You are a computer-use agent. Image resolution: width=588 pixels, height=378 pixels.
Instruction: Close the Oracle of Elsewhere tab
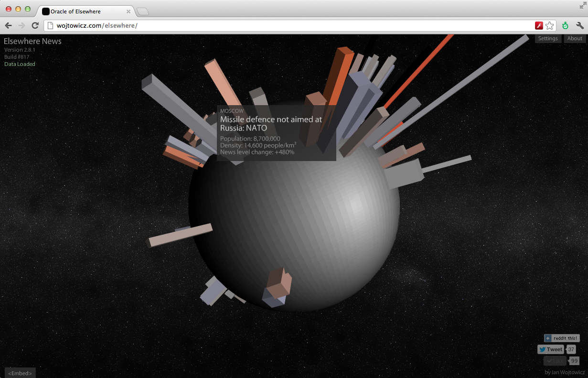click(x=128, y=11)
